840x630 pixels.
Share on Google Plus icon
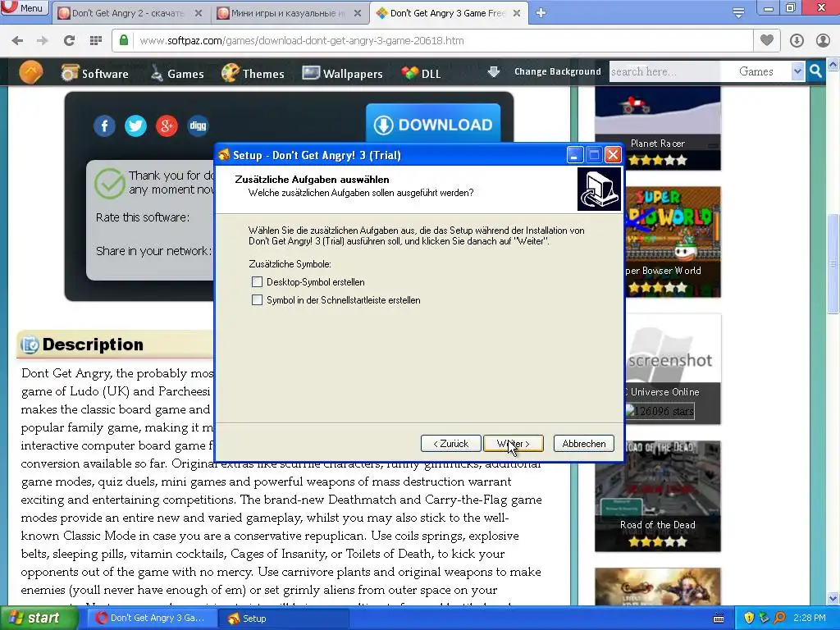(x=167, y=126)
